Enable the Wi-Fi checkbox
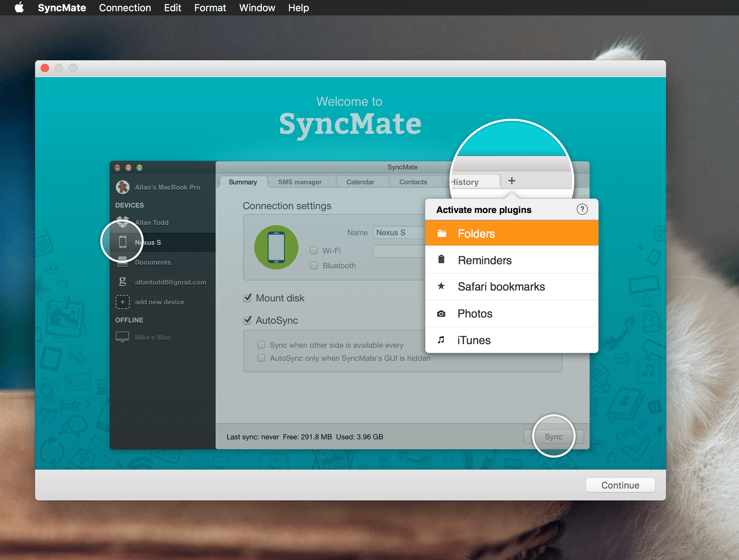This screenshot has height=560, width=739. point(314,250)
